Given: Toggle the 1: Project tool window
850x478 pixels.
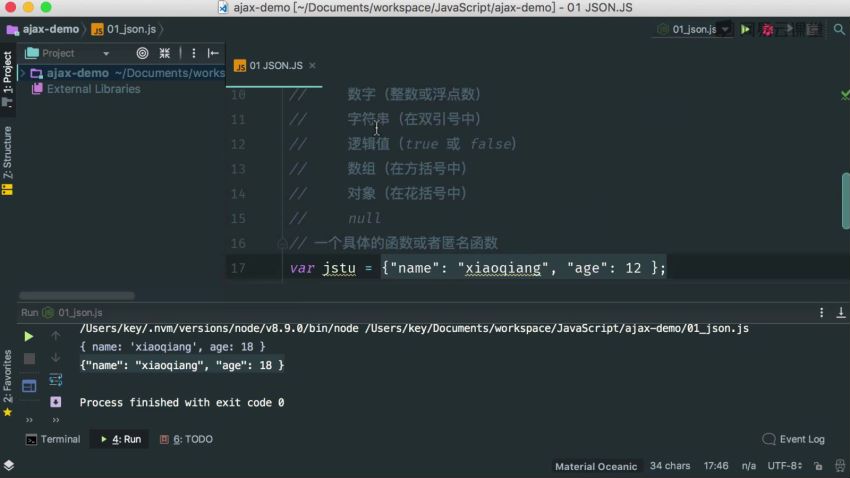Looking at the screenshot, I should [x=8, y=79].
